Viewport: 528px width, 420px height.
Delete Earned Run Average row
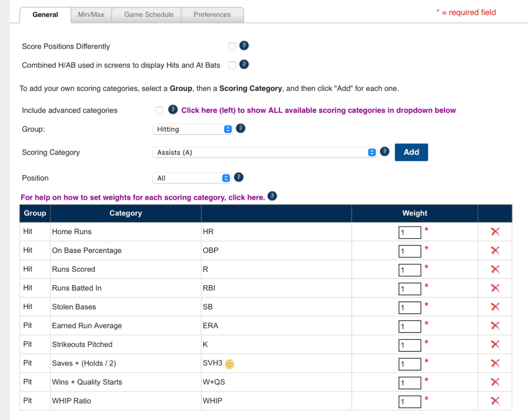point(495,326)
